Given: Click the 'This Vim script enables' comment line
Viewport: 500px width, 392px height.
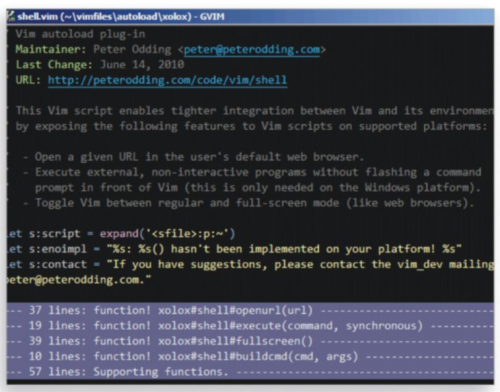Looking at the screenshot, I should click(255, 111).
